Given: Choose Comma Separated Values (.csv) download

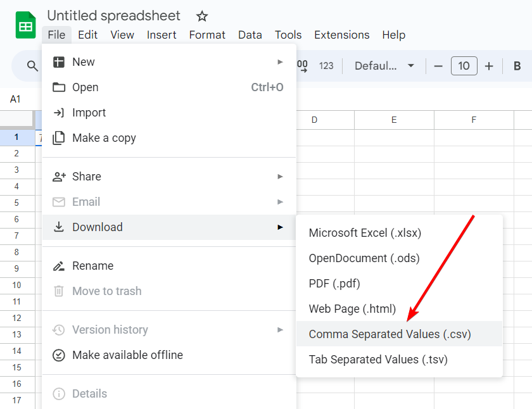Looking at the screenshot, I should point(399,334).
